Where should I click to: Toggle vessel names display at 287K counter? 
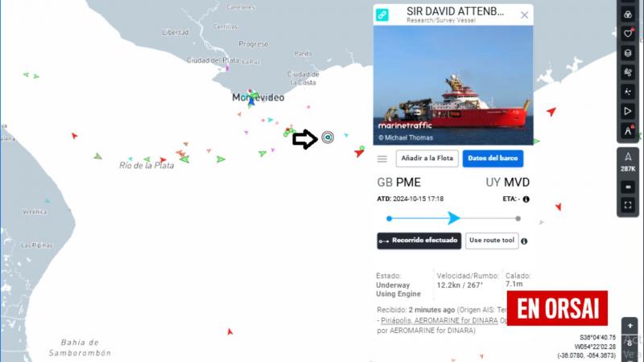click(628, 162)
